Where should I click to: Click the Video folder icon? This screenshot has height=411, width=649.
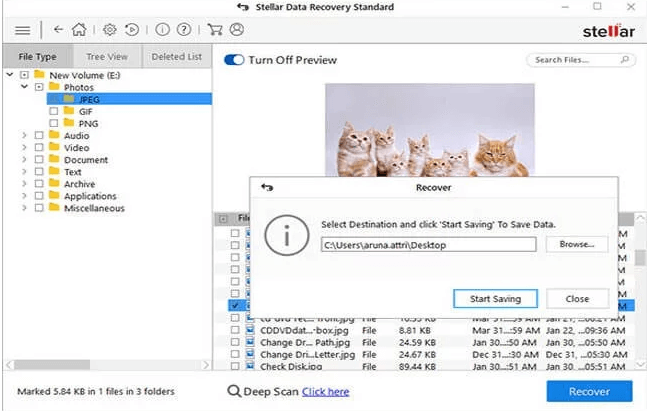(54, 147)
